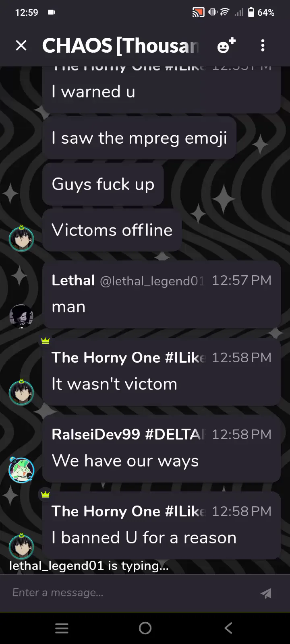Tap avatar beside "Victoms offline" message

click(x=21, y=239)
